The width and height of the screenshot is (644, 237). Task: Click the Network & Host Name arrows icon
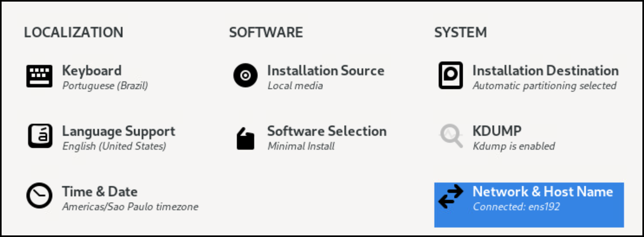[451, 197]
